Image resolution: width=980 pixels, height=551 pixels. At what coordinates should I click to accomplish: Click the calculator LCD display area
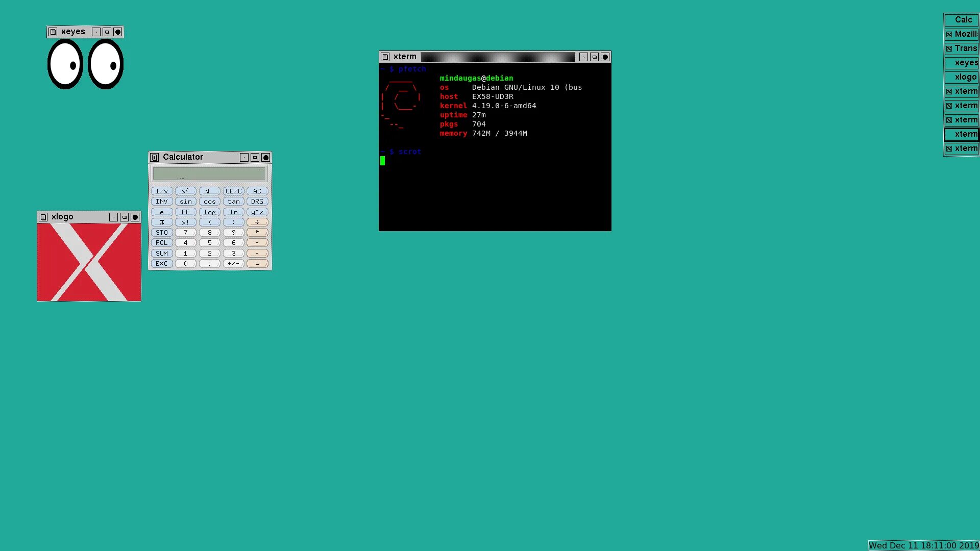pyautogui.click(x=209, y=173)
